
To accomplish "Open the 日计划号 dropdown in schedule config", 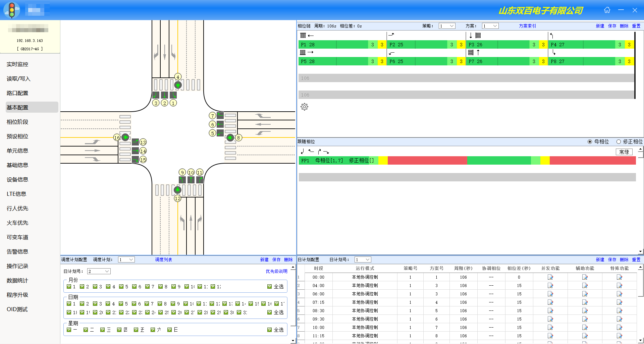I will [x=99, y=272].
